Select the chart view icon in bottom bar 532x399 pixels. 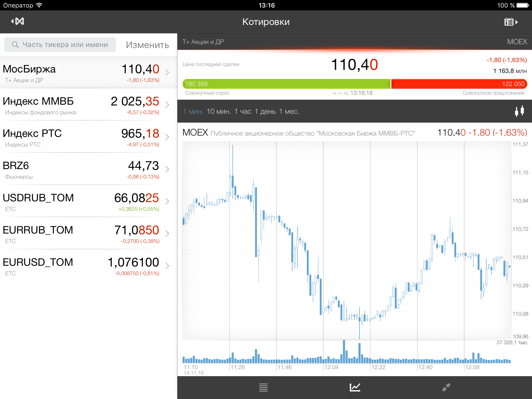tap(355, 387)
